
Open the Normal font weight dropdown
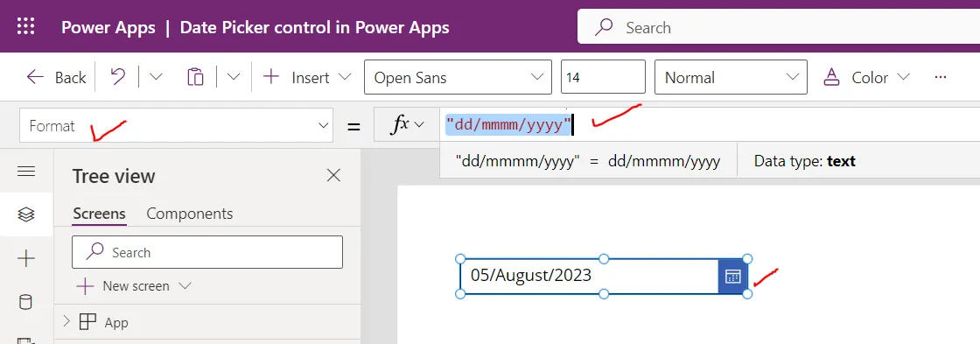tap(731, 77)
